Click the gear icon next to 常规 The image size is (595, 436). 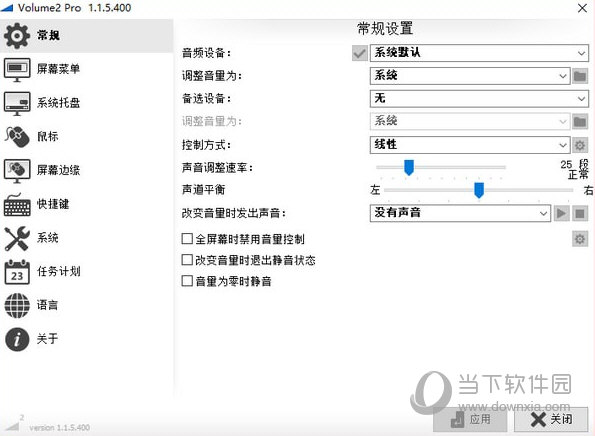17,36
